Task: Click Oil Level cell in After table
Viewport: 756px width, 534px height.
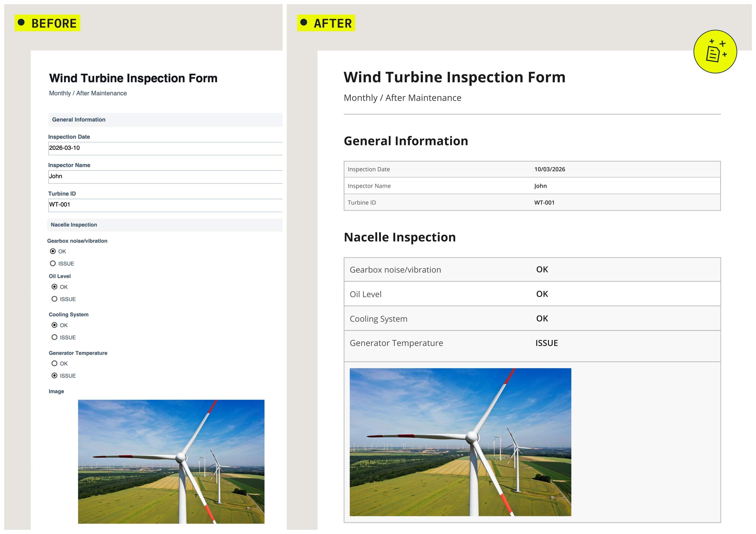Action: click(x=365, y=294)
